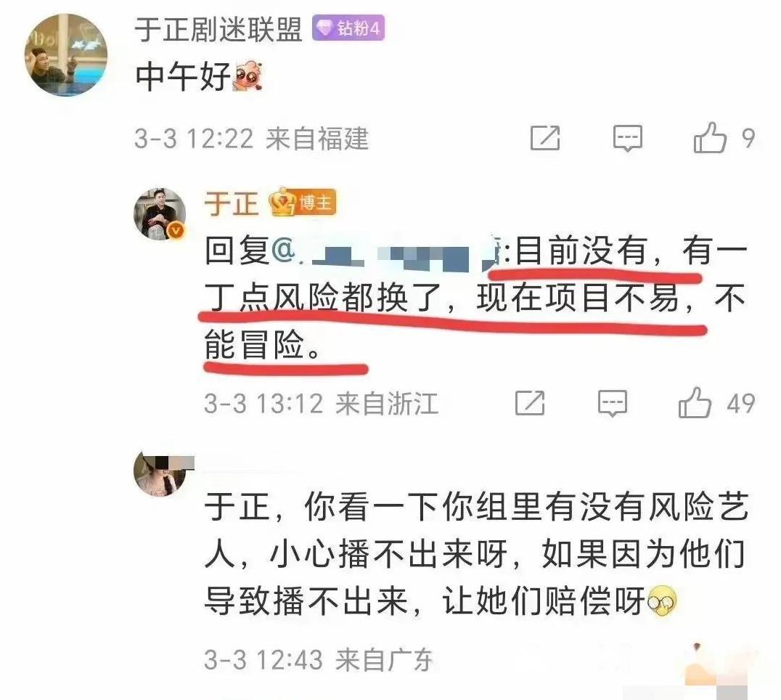Tap the orange 于正 username
This screenshot has height=700, width=781.
coord(232,203)
